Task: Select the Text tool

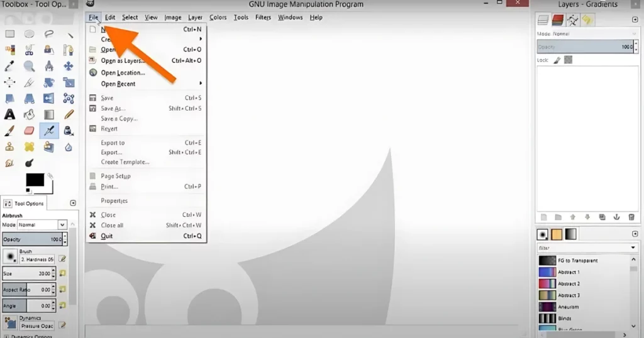Action: coord(10,114)
